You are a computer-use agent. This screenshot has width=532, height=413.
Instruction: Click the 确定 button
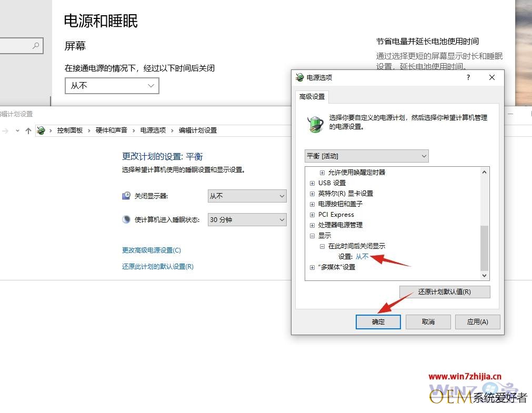pyautogui.click(x=378, y=321)
